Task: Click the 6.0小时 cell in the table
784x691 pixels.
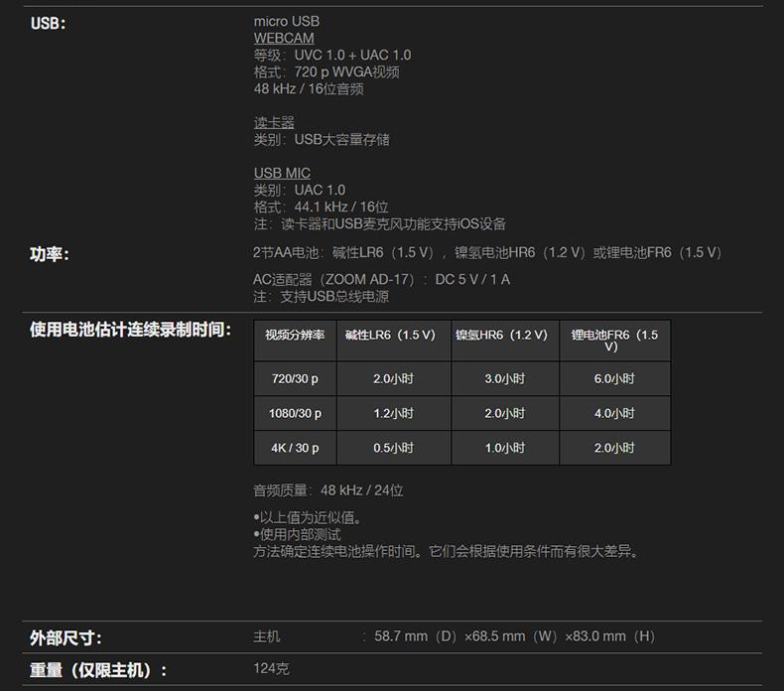Action: coord(614,379)
